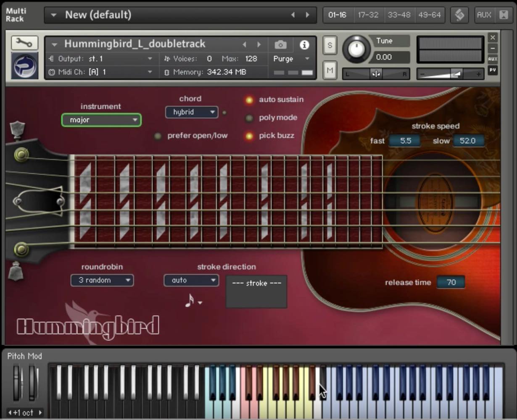Toggle pick buzz option
This screenshot has width=517, height=420.
point(249,136)
